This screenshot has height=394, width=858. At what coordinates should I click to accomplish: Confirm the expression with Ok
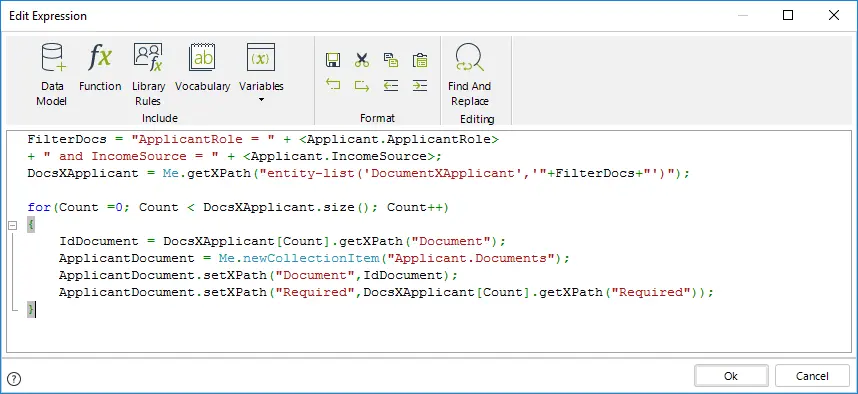[731, 376]
